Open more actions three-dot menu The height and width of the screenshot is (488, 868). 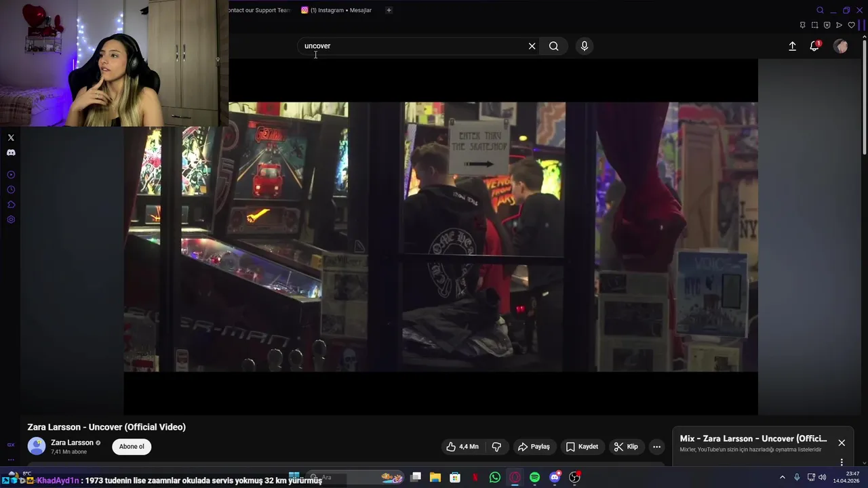point(656,447)
